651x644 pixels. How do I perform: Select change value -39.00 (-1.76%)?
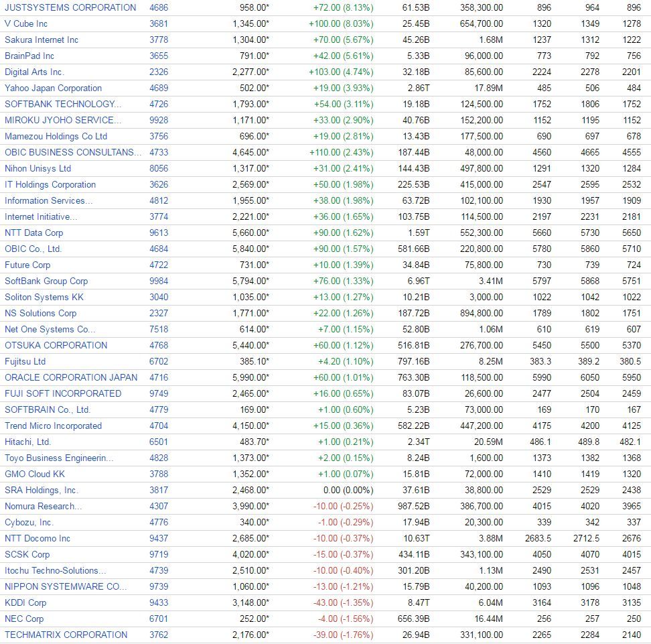click(x=344, y=636)
